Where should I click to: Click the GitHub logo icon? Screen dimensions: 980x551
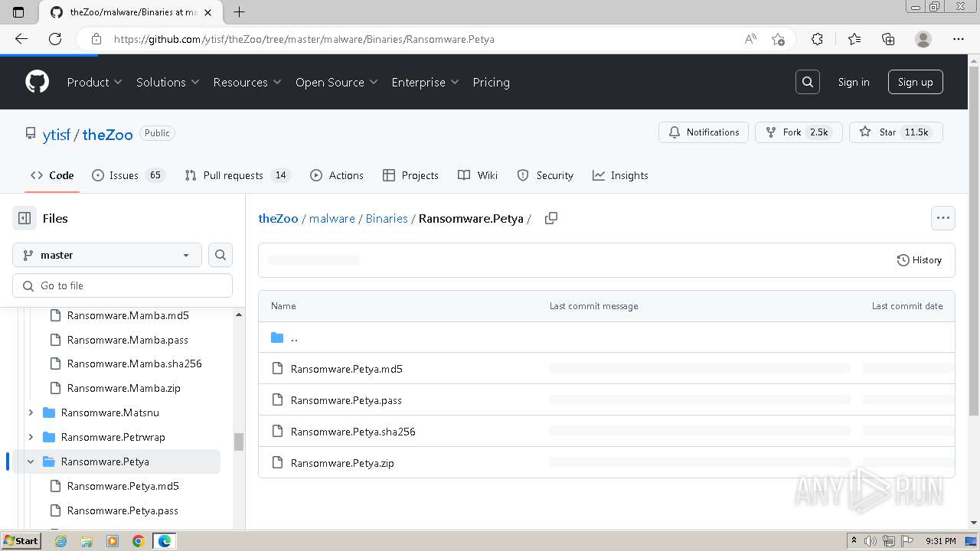[x=37, y=82]
